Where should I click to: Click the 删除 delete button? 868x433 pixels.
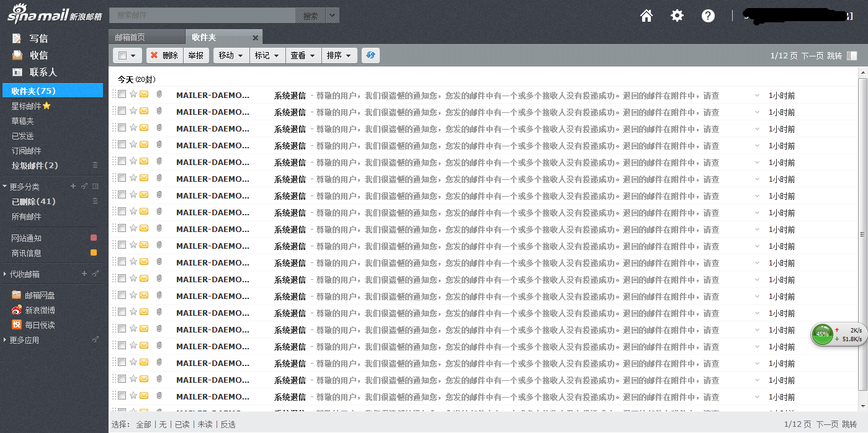click(x=164, y=55)
